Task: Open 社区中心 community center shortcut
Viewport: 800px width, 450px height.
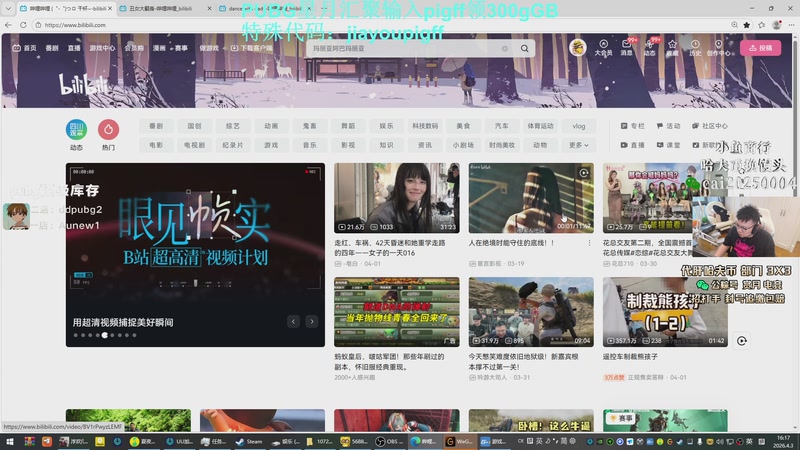Action: (x=710, y=126)
